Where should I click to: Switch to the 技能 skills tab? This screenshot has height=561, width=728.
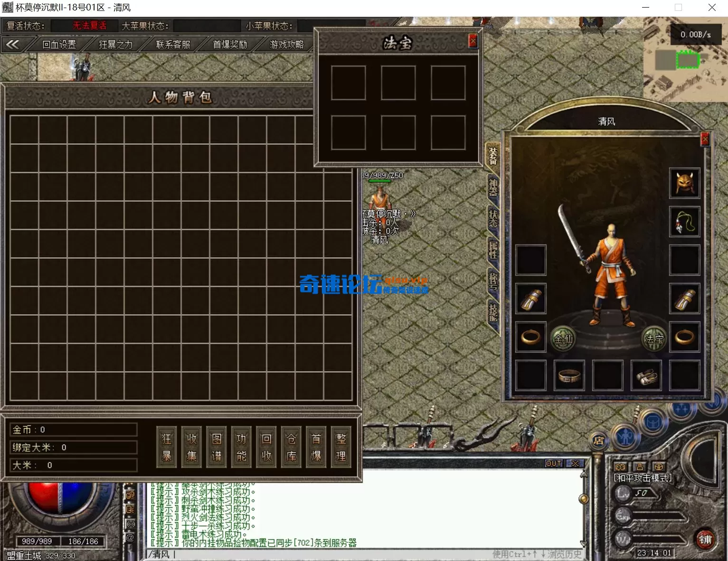pyautogui.click(x=493, y=312)
